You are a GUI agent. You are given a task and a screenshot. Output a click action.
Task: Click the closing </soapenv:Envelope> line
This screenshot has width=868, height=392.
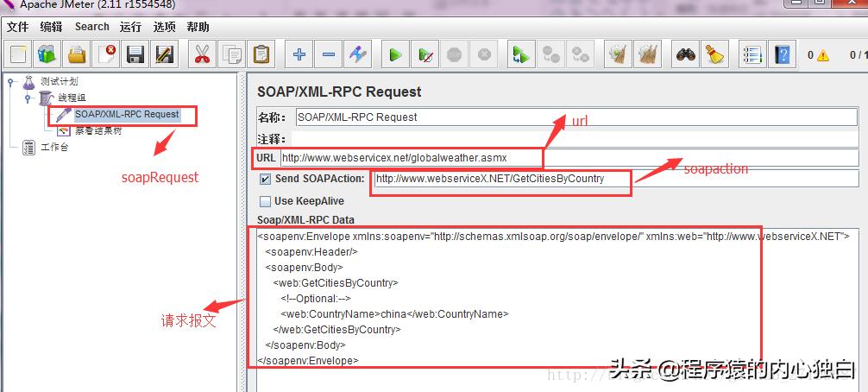tap(308, 360)
